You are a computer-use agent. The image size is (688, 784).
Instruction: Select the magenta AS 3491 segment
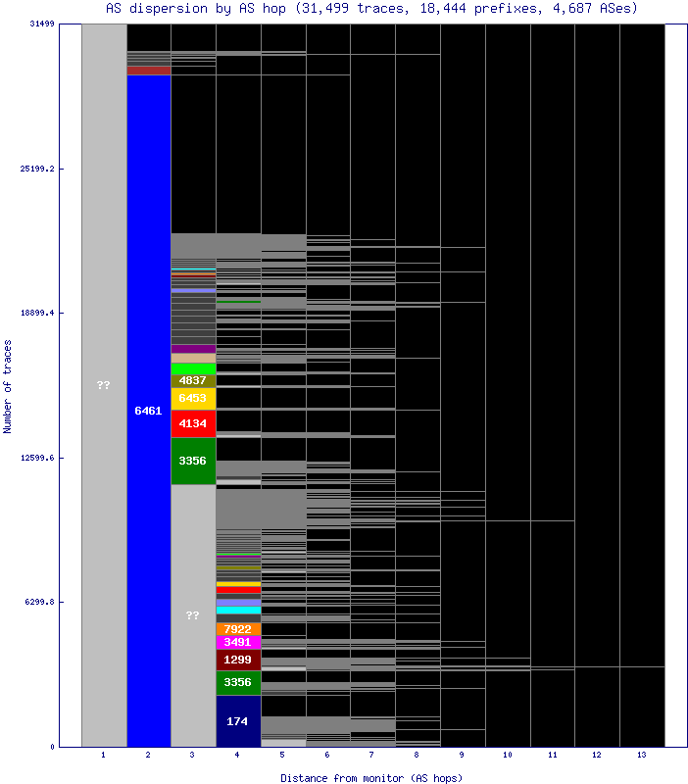coord(238,643)
